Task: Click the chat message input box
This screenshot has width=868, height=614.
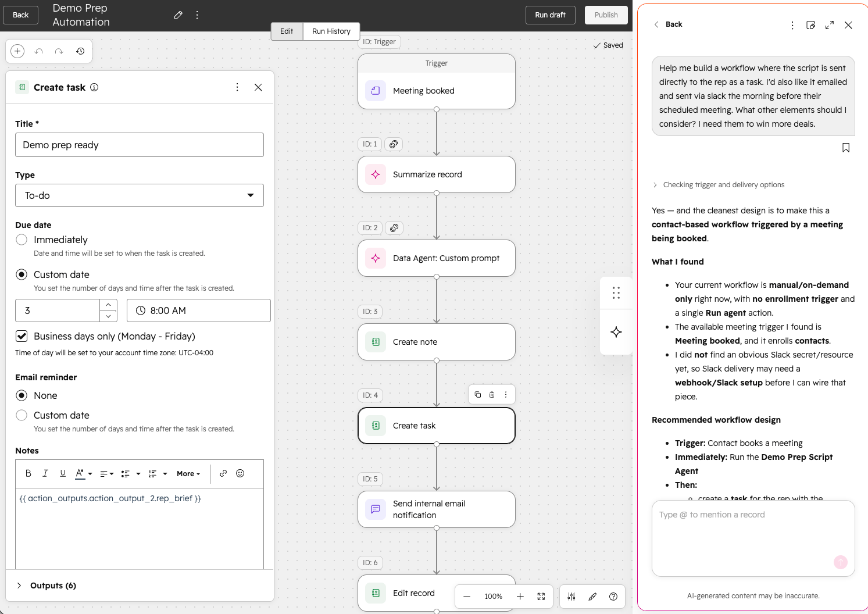Action: 753,538
